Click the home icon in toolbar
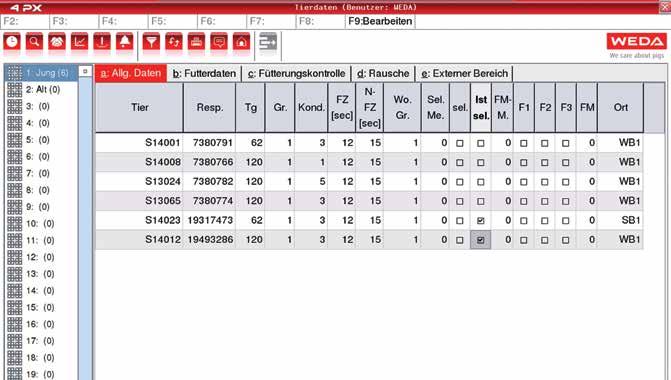The width and height of the screenshot is (671, 380). point(241,42)
